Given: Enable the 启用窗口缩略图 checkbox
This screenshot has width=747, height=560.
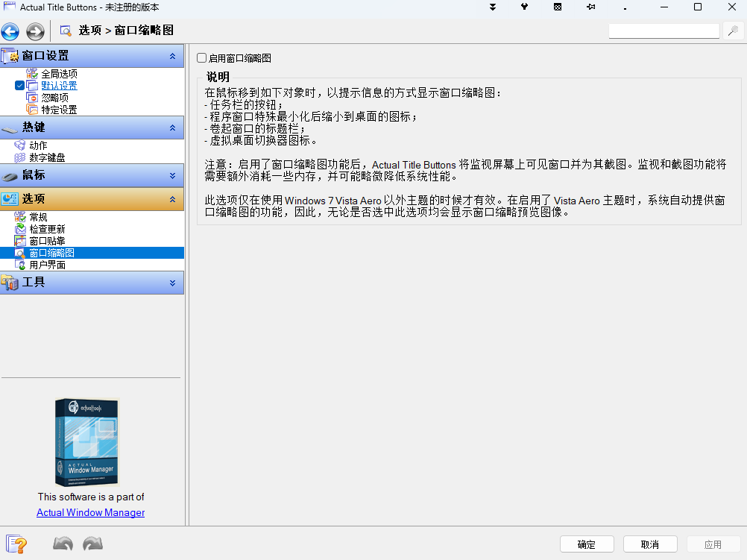Looking at the screenshot, I should coord(201,57).
